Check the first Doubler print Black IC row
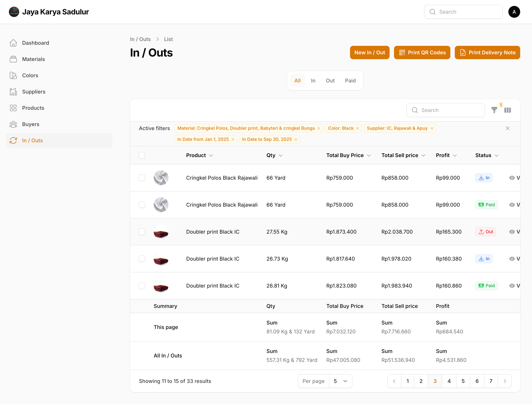532x404 pixels. coord(142,232)
